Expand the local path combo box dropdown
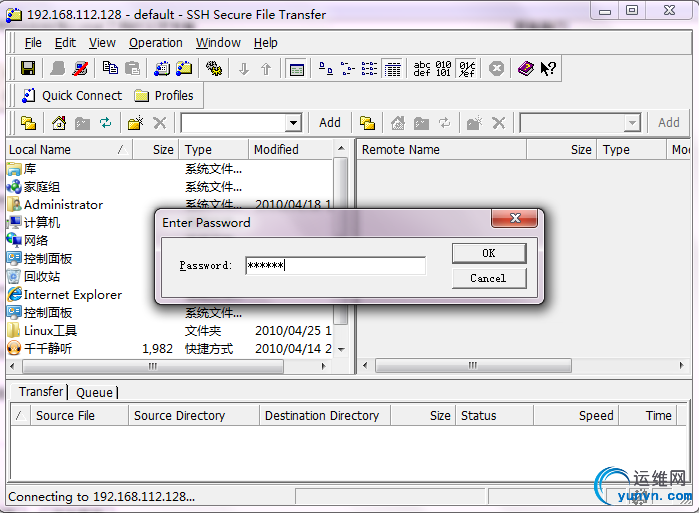 coord(293,123)
